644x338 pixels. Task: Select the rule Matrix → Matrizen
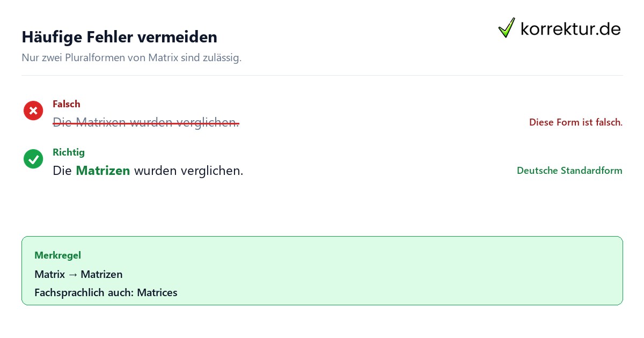point(78,275)
